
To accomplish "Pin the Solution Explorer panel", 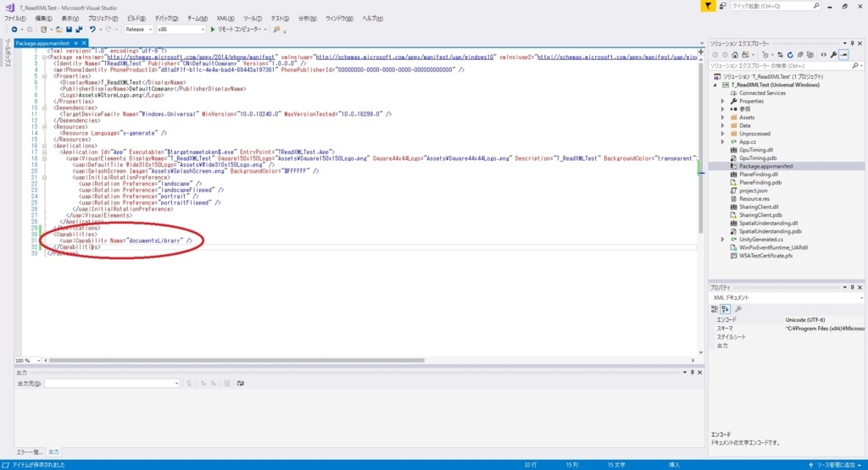I will (x=852, y=43).
